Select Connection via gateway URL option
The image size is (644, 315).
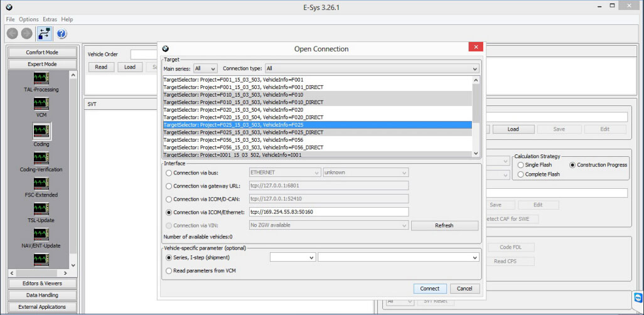pos(169,186)
